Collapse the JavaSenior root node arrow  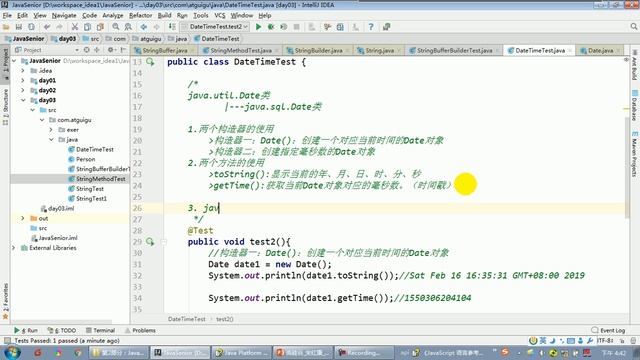14,60
